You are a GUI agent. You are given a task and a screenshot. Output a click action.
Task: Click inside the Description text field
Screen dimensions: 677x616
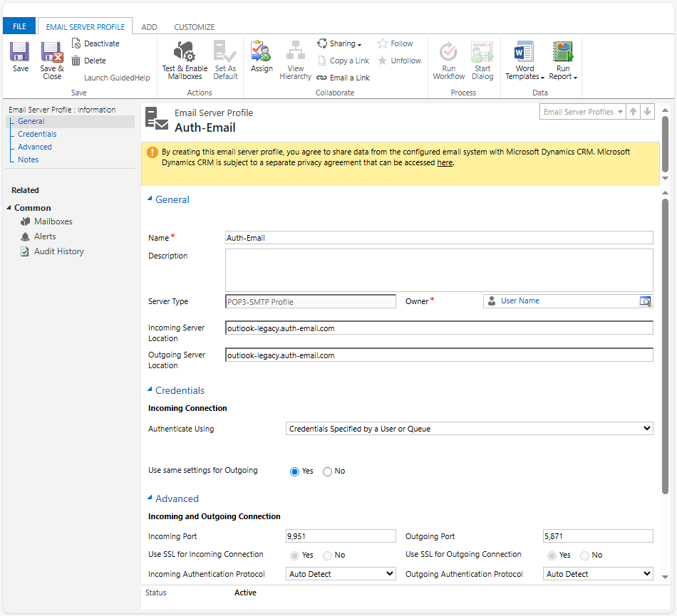point(440,271)
